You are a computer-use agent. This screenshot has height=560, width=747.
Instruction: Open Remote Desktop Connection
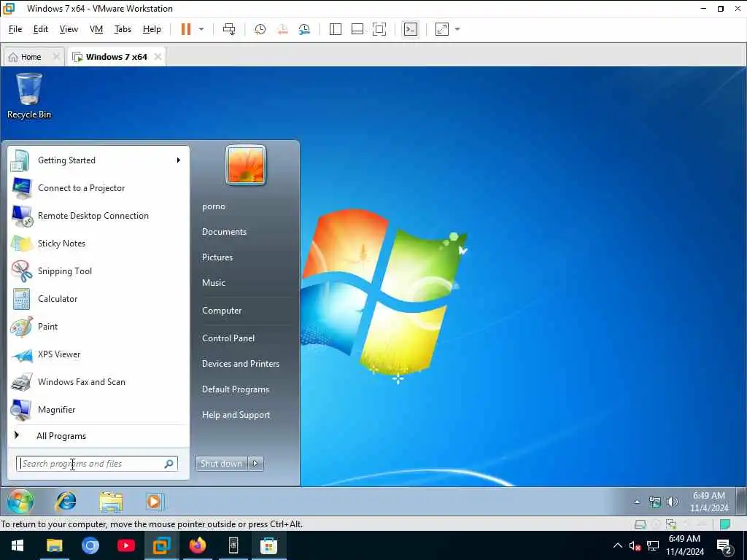(98, 216)
